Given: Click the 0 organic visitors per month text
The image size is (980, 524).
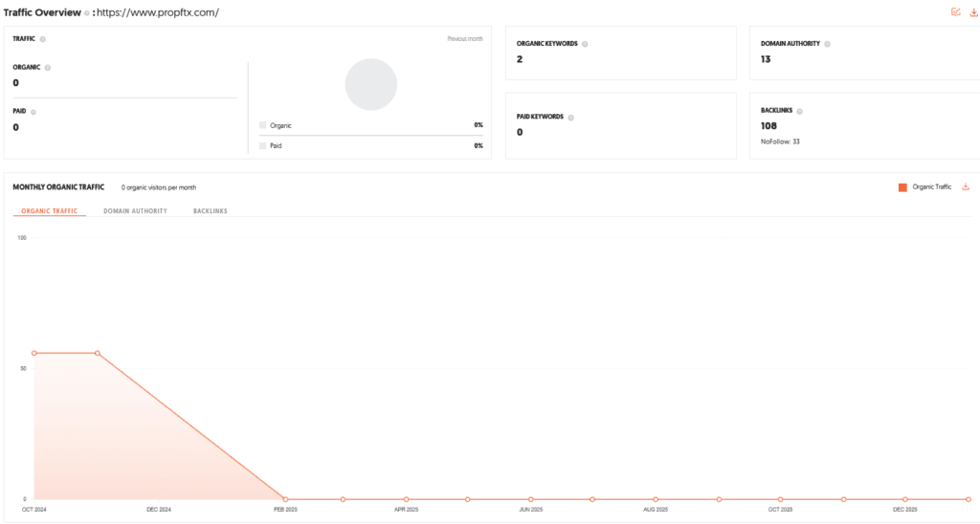Looking at the screenshot, I should tap(159, 187).
